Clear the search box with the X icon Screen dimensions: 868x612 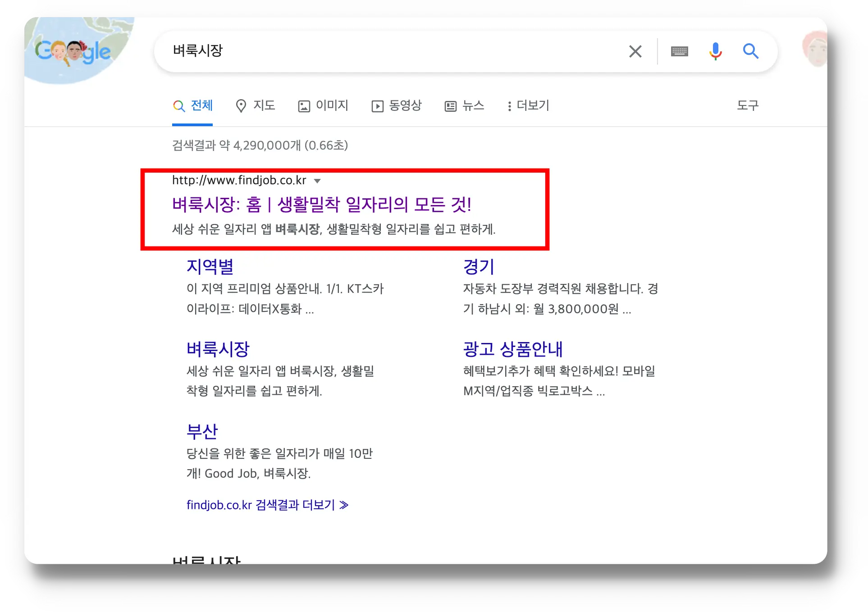click(635, 51)
